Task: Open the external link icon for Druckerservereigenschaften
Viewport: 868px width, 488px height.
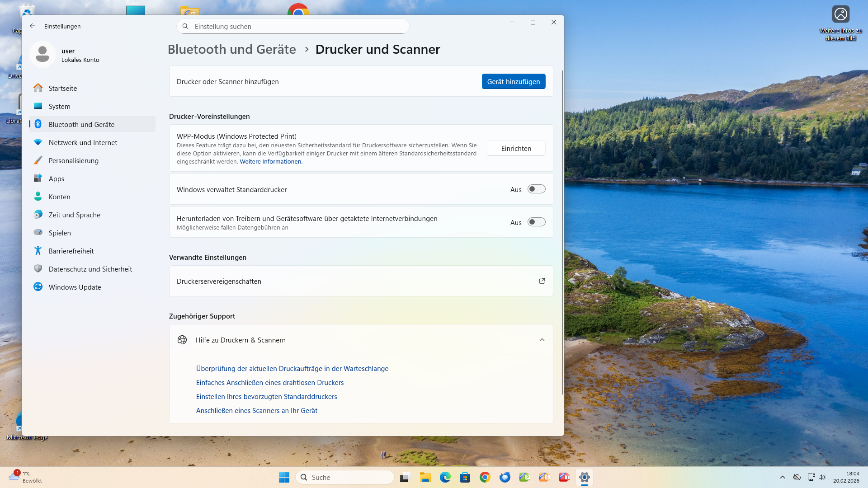Action: [542, 281]
